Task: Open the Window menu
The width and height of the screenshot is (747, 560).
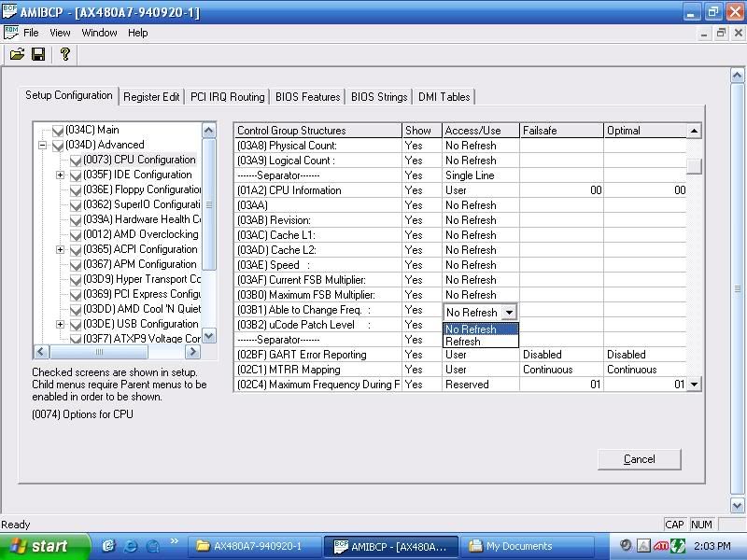Action: click(x=99, y=33)
